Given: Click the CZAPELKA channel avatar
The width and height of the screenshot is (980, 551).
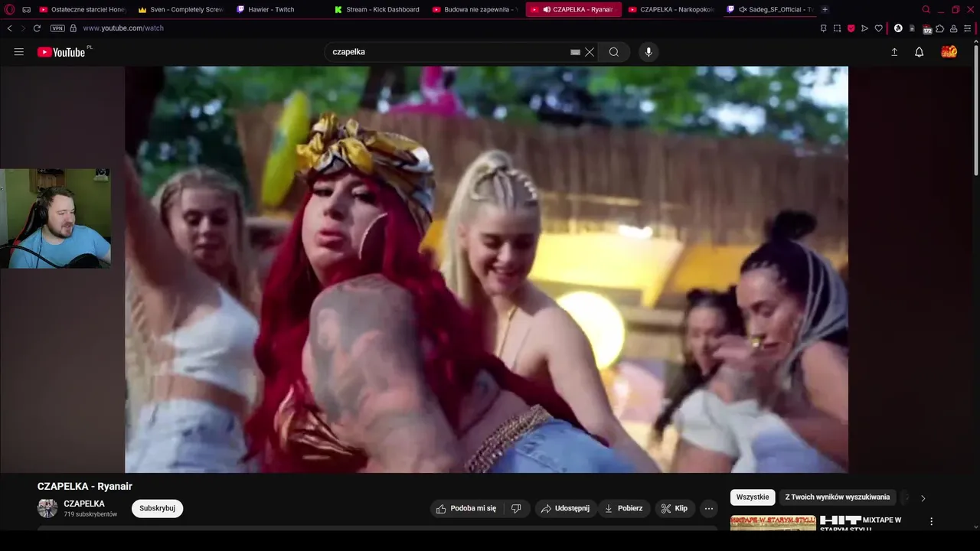Looking at the screenshot, I should (47, 508).
